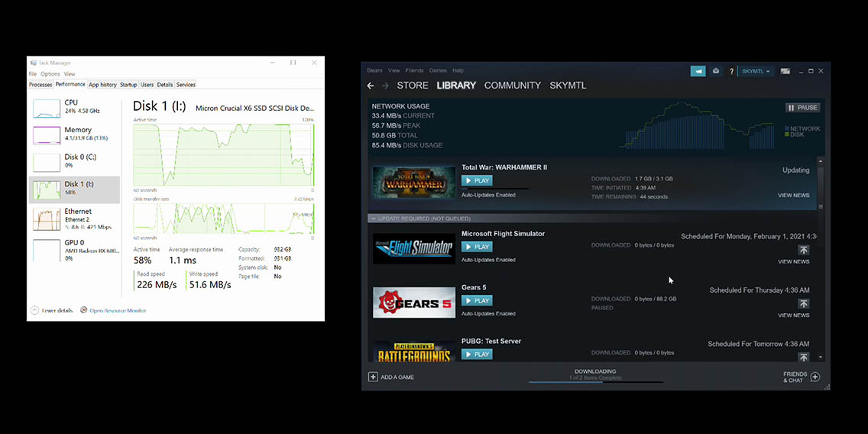Open the Friends menu in Steam
Viewport: 868px width, 434px height.
click(414, 70)
